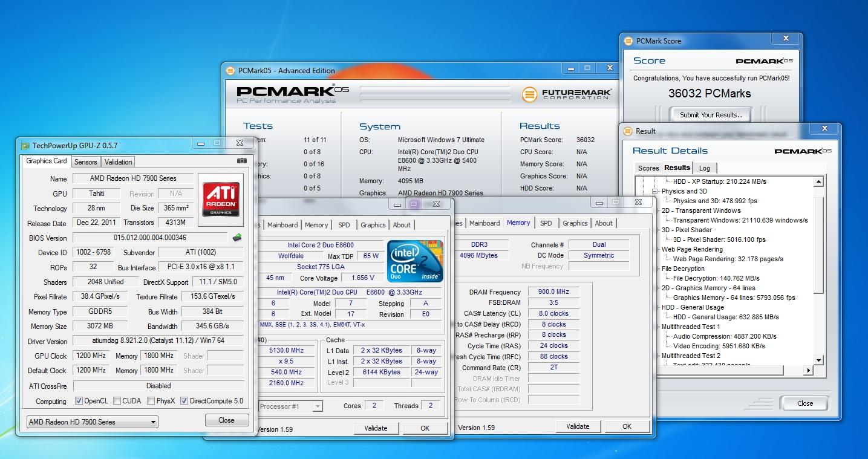868x459 pixels.
Task: Take a GPU-Z screenshot with camera icon
Action: [242, 161]
